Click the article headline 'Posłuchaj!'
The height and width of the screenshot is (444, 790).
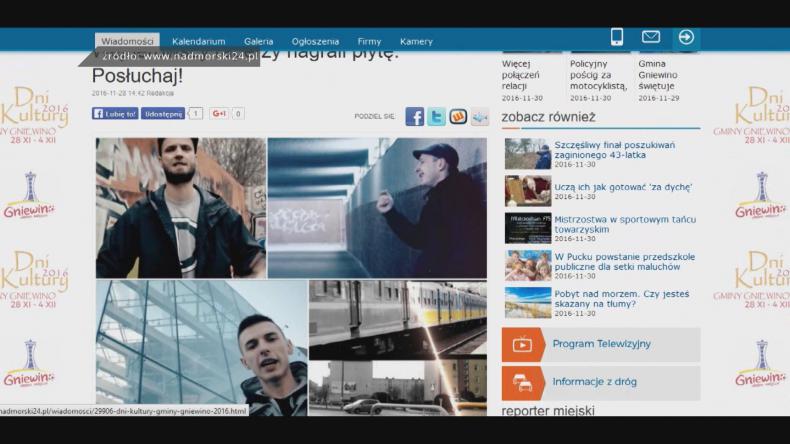tap(137, 76)
